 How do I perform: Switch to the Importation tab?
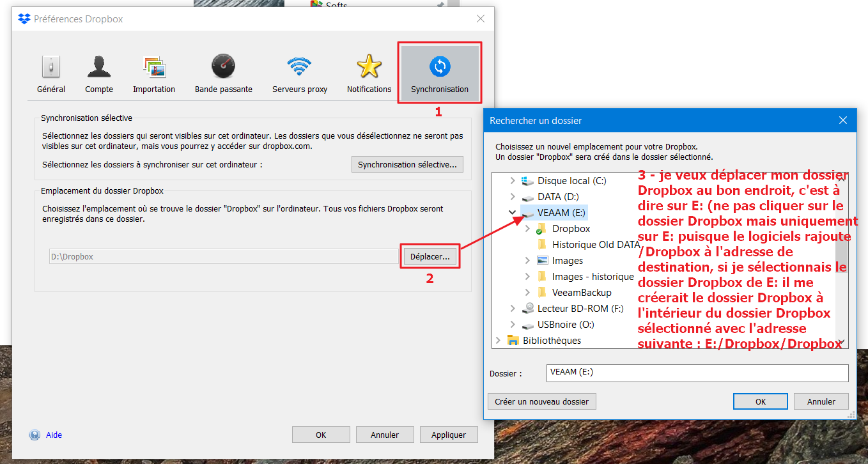click(x=154, y=73)
